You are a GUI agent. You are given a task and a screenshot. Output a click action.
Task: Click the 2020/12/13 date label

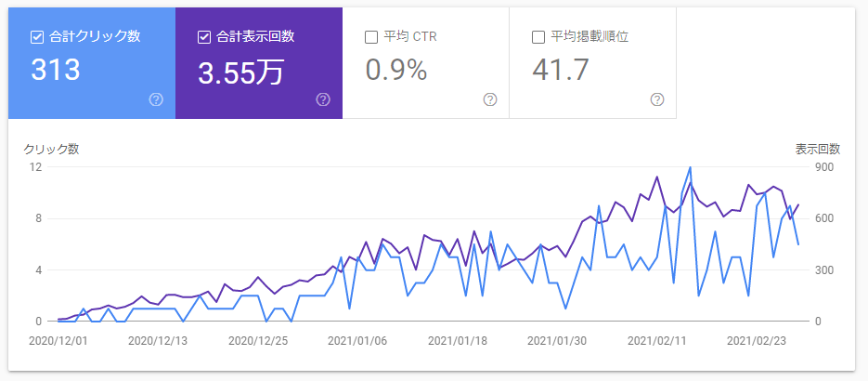click(158, 340)
